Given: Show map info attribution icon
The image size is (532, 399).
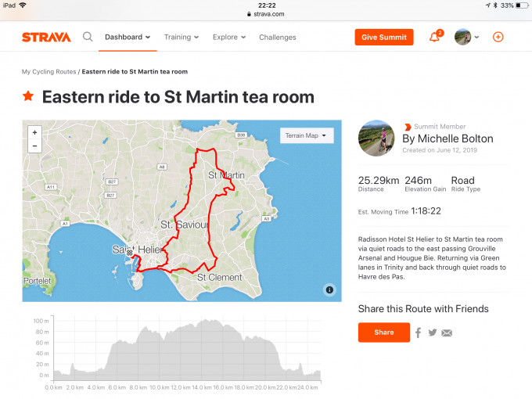Looking at the screenshot, I should (329, 289).
